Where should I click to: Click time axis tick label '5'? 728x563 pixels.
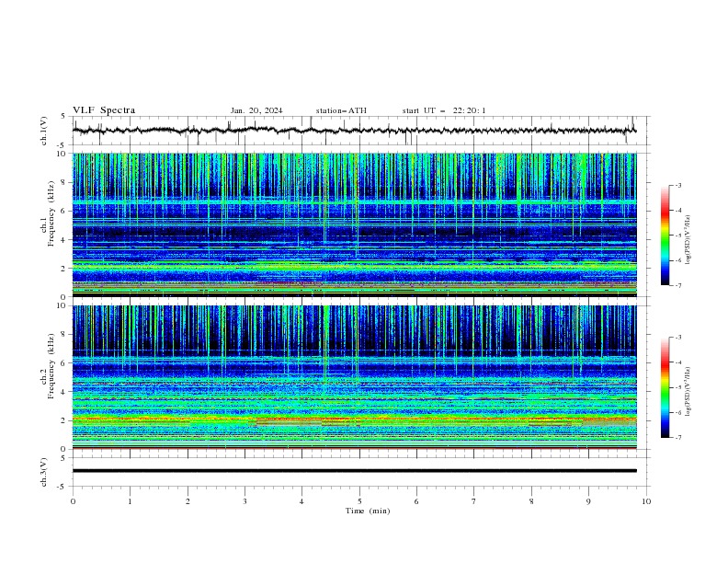(x=359, y=501)
